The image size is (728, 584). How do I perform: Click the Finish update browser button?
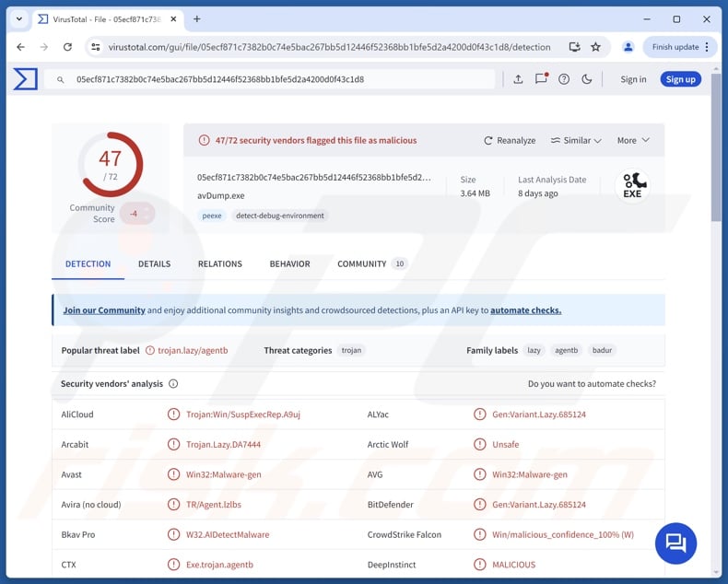tap(681, 47)
